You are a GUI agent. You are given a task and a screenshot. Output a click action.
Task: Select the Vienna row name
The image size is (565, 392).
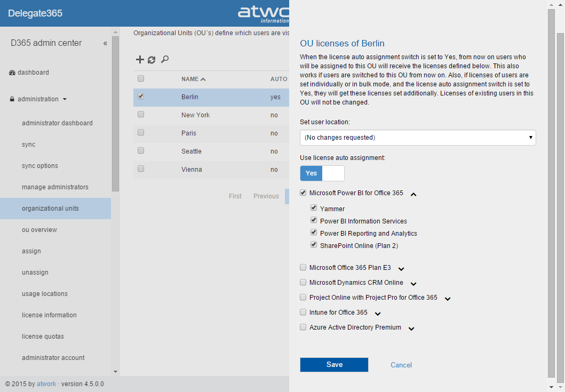[192, 170]
